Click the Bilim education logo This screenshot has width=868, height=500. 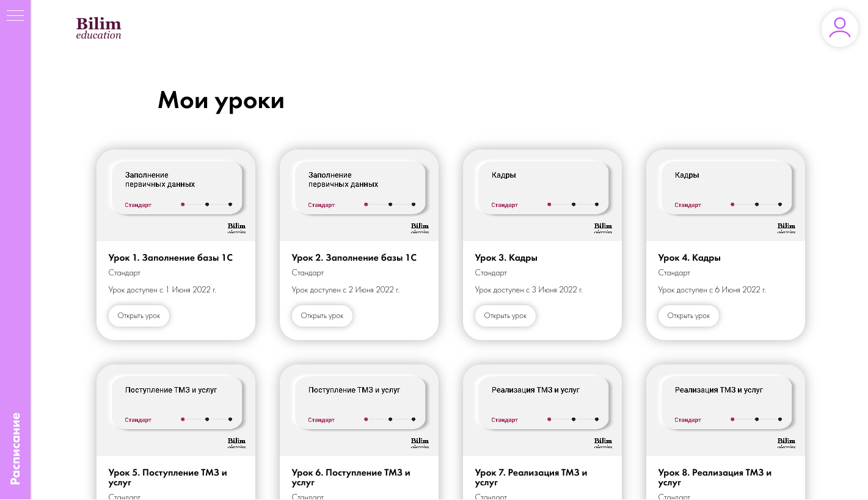pos(98,28)
